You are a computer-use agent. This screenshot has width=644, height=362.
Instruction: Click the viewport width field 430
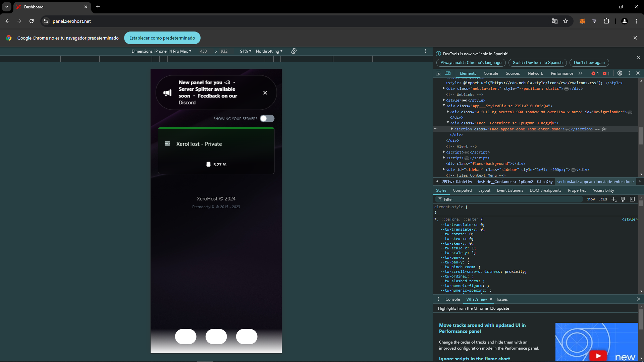coord(203,51)
